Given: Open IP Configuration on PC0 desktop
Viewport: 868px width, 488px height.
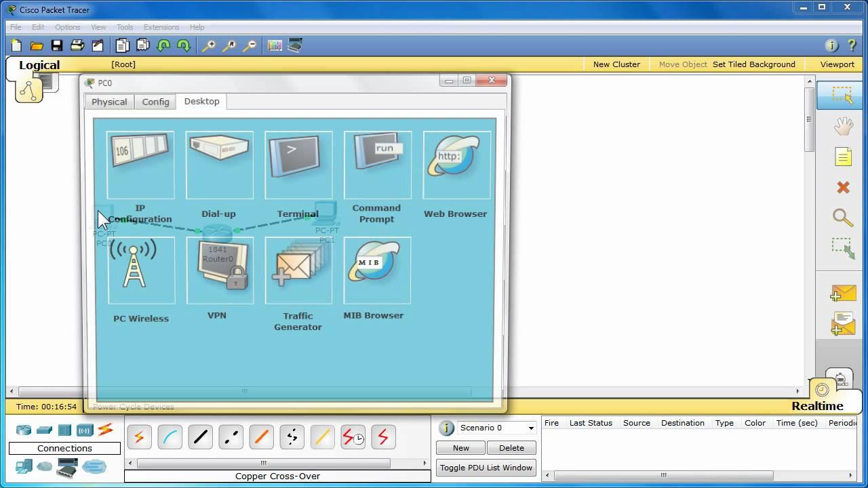Looking at the screenshot, I should (140, 165).
